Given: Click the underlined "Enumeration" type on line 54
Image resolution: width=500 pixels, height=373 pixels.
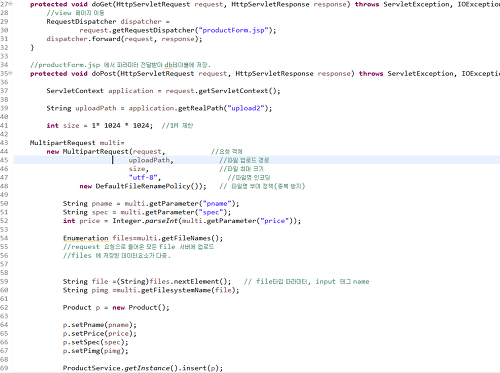Looking at the screenshot, I should pos(85,238).
